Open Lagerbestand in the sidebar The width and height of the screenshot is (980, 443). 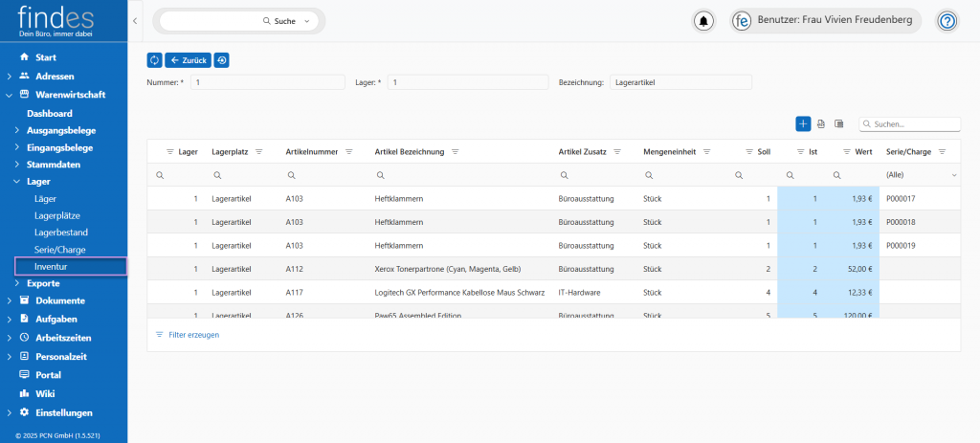point(61,233)
